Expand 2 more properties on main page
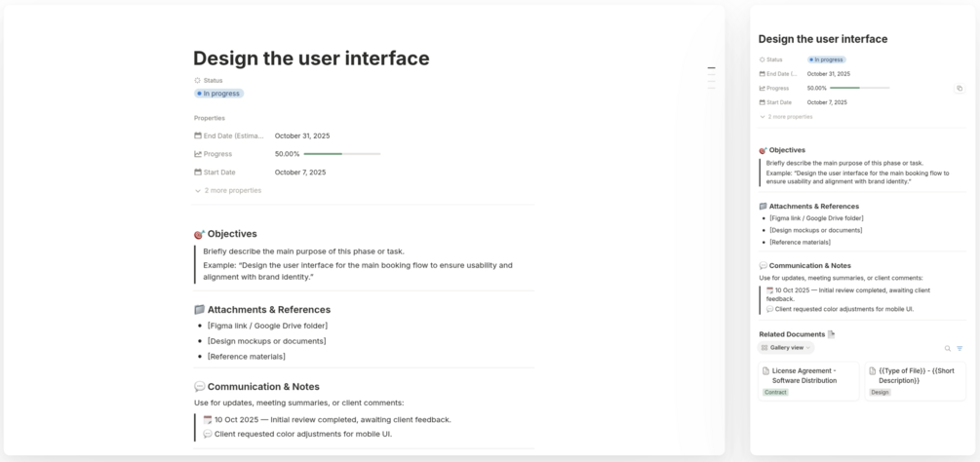The width and height of the screenshot is (980, 462). point(228,190)
